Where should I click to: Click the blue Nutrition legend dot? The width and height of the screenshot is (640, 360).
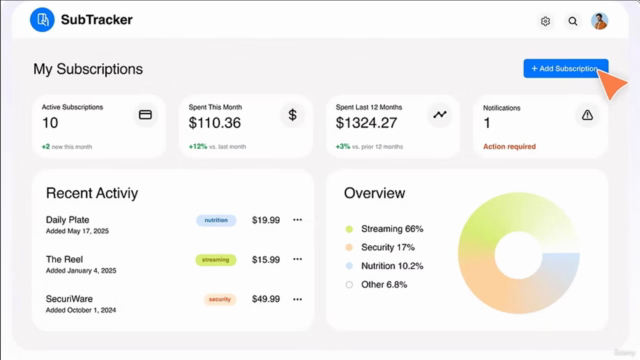349,266
